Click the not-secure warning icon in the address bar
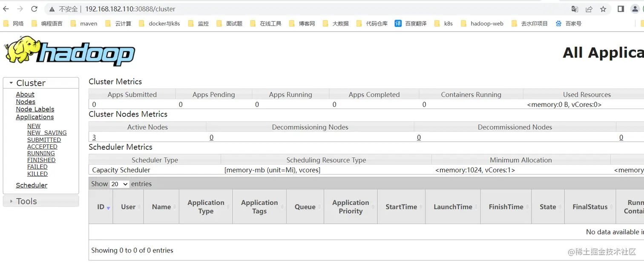Screen dimensions: 644x264 pos(52,9)
